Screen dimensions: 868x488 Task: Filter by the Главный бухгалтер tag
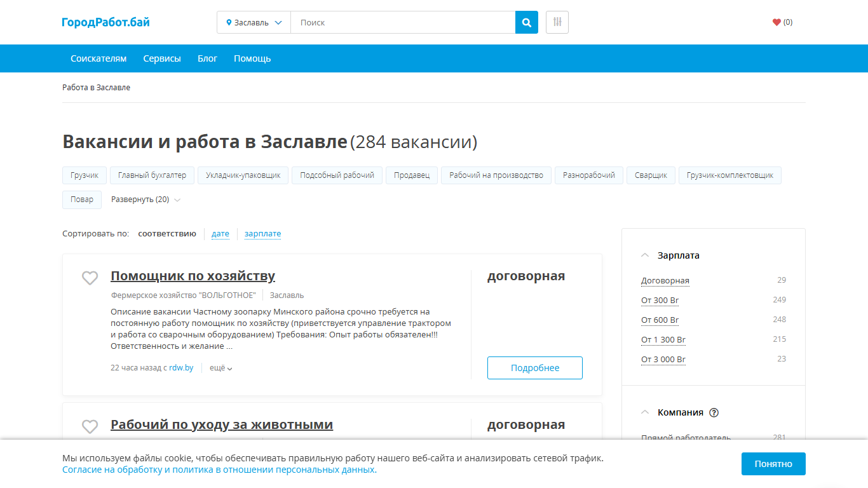coord(152,175)
